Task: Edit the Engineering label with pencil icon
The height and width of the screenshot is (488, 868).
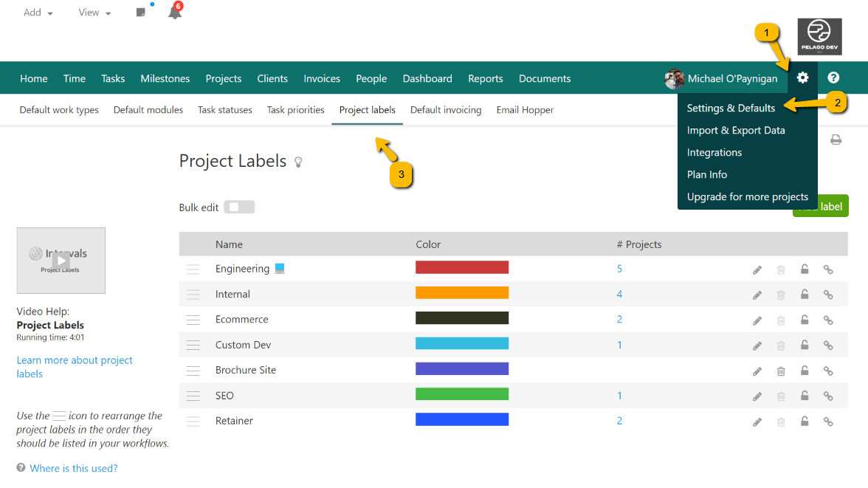Action: click(x=757, y=270)
